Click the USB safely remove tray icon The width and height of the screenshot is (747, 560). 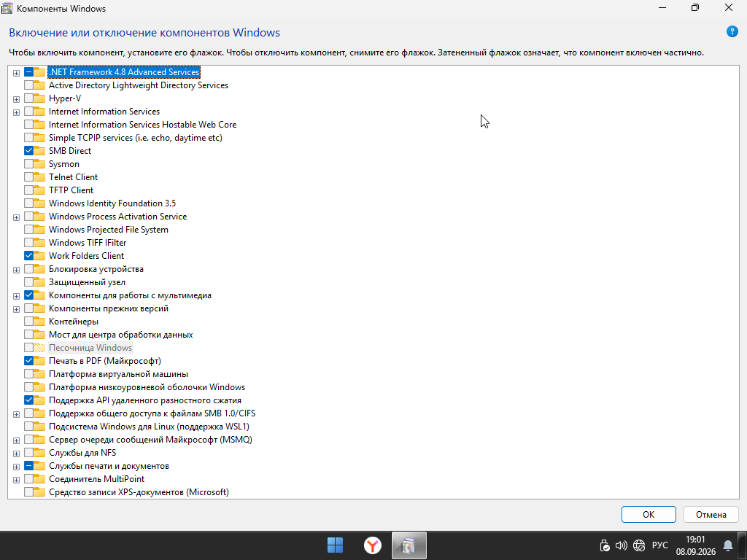[x=605, y=545]
